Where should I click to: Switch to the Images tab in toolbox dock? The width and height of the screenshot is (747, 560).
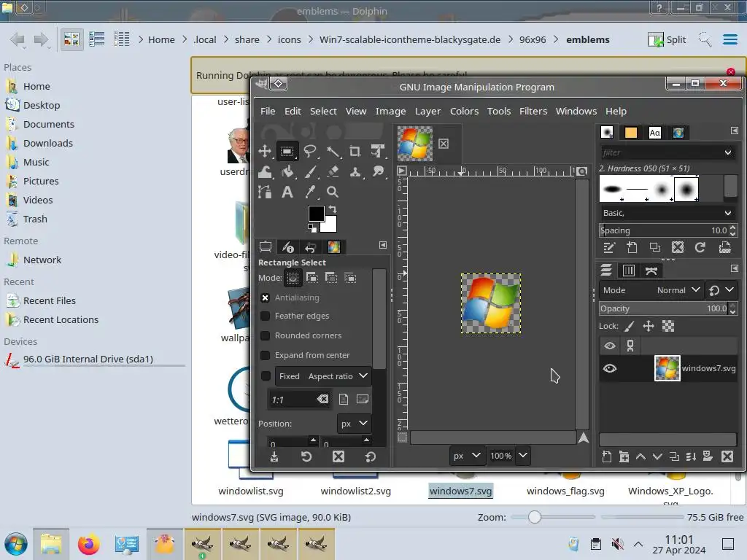click(333, 246)
